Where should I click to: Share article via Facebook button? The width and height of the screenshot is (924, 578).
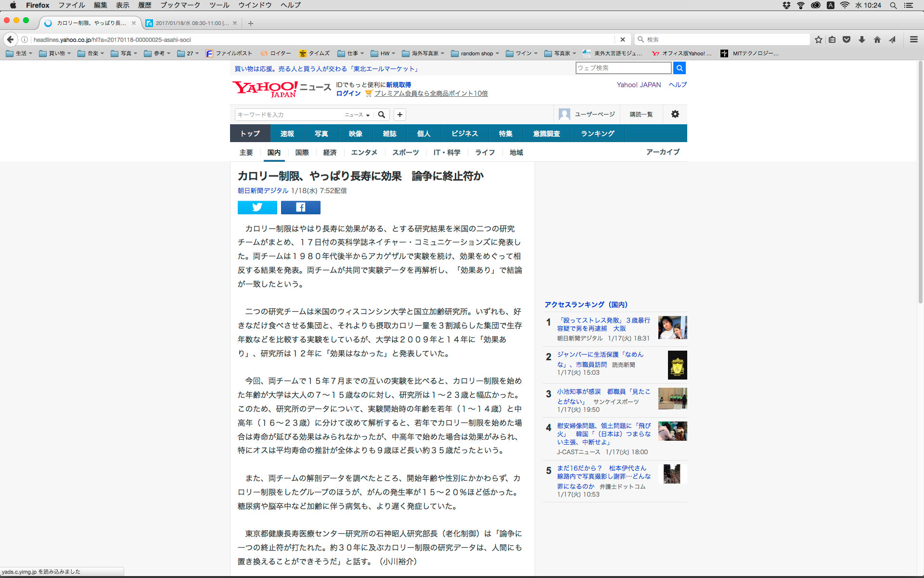click(300, 207)
